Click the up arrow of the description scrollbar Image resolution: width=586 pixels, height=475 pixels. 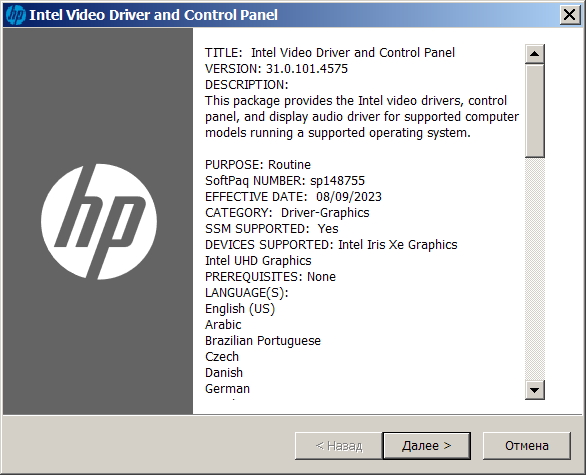534,54
